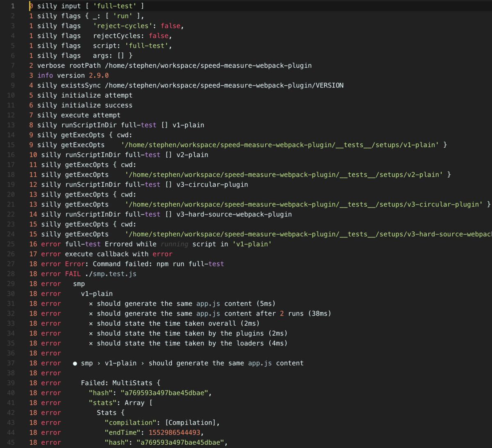
Task: Click the "execute callback with error" line
Action: click(100, 254)
